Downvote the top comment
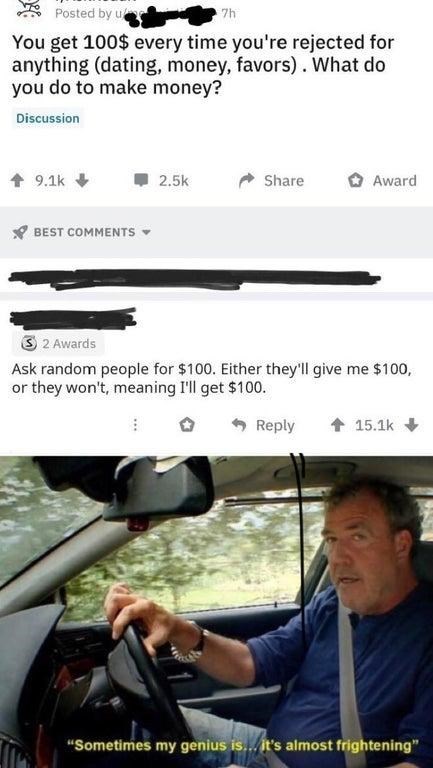Image resolution: width=433 pixels, height=768 pixels. pyautogui.click(x=412, y=425)
